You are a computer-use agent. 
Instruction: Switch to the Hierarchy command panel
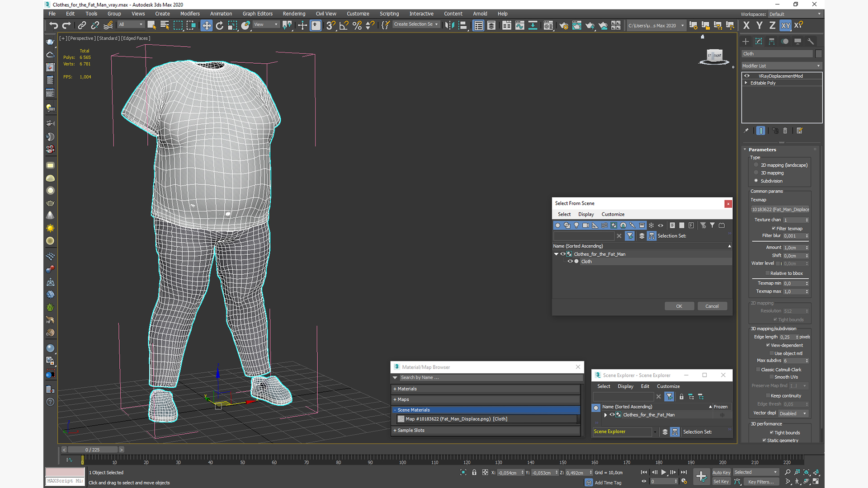tap(772, 41)
